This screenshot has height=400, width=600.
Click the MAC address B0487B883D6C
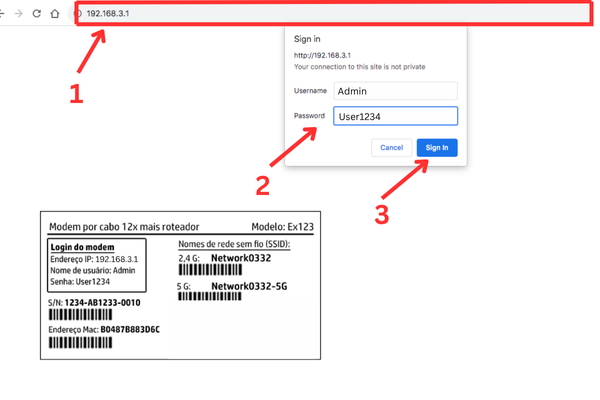click(130, 330)
